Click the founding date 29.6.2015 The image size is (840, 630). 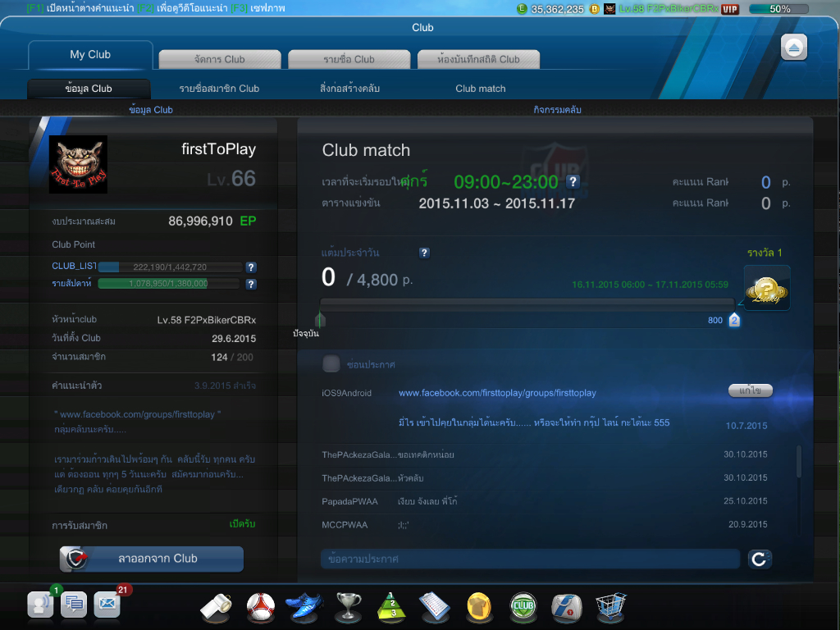tap(234, 339)
